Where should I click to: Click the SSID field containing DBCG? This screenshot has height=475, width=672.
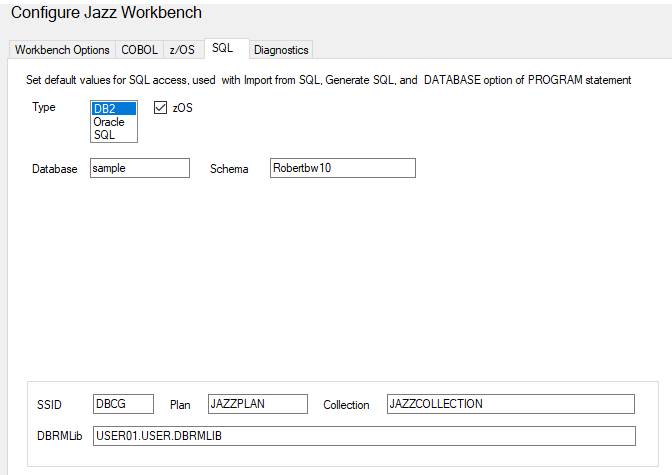(x=123, y=404)
